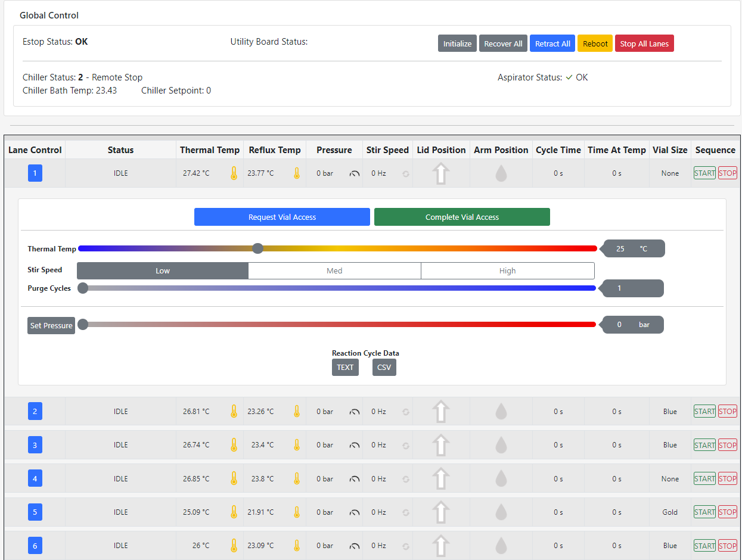Collapse lane 1 details panel
The height and width of the screenshot is (560, 742).
(35, 173)
